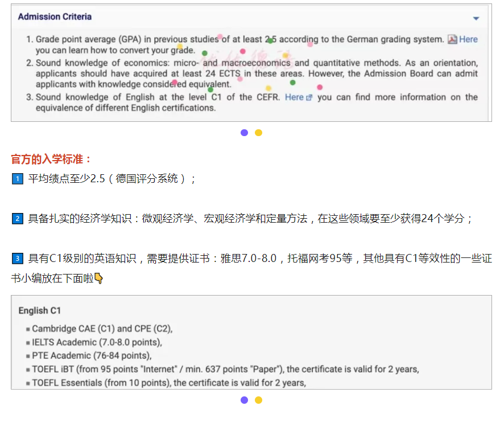This screenshot has width=504, height=422.
Task: Click the English C1 heading
Action: [x=40, y=310]
